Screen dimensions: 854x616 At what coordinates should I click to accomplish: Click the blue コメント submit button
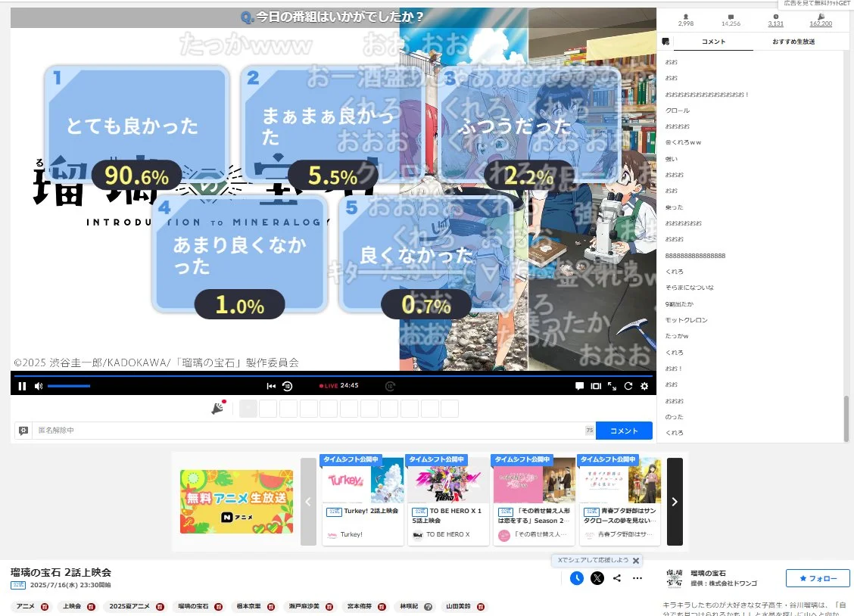[x=624, y=431]
